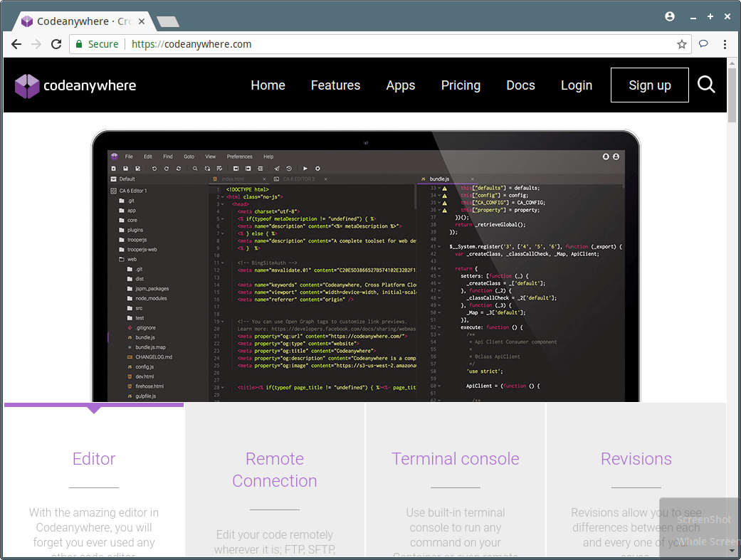Minimize the browser window
Viewport: 741px width, 560px height.
pos(693,17)
